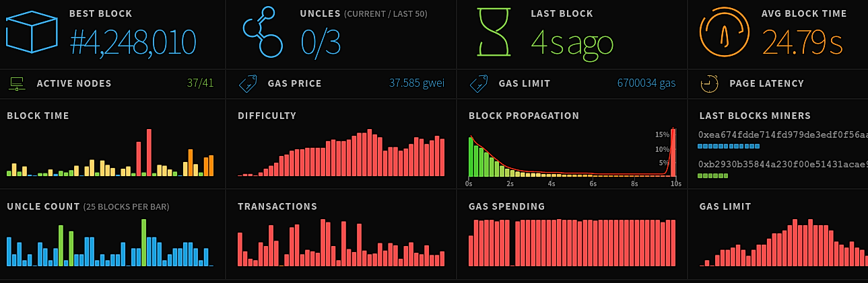
Task: Click miner address starting 0xea674fdde714
Action: tap(783, 134)
